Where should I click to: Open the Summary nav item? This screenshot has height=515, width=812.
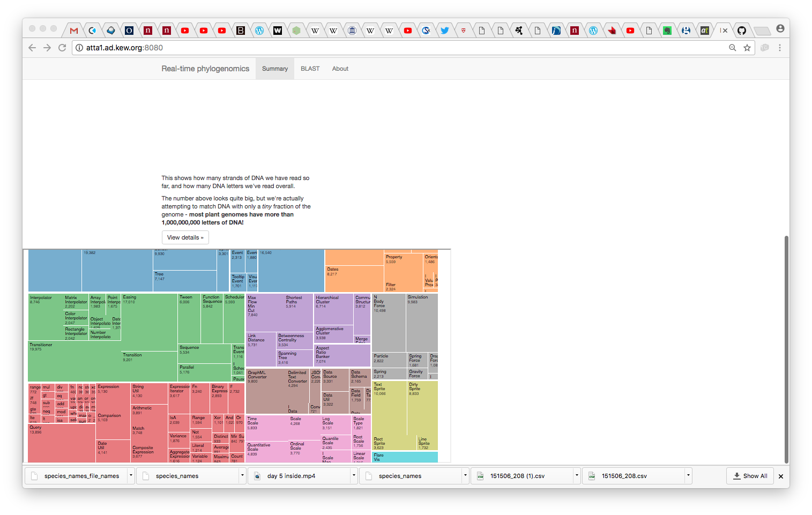point(275,69)
